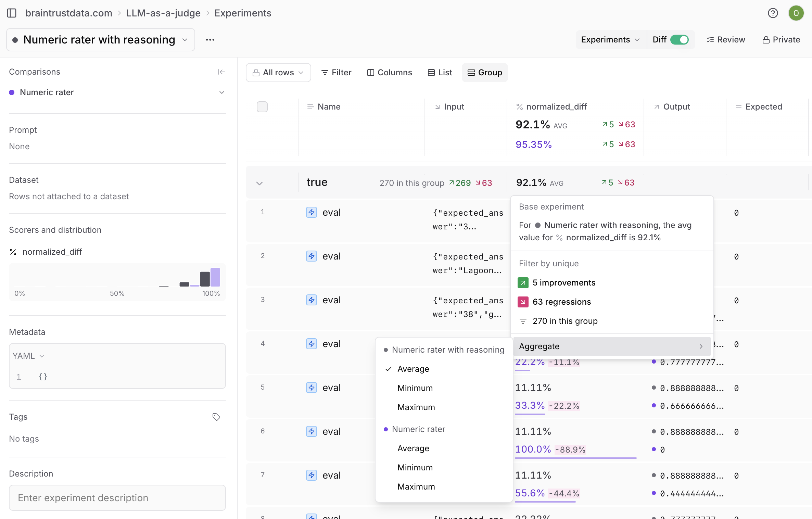812x519 pixels.
Task: Collapse the true group chevron
Action: pos(259,183)
